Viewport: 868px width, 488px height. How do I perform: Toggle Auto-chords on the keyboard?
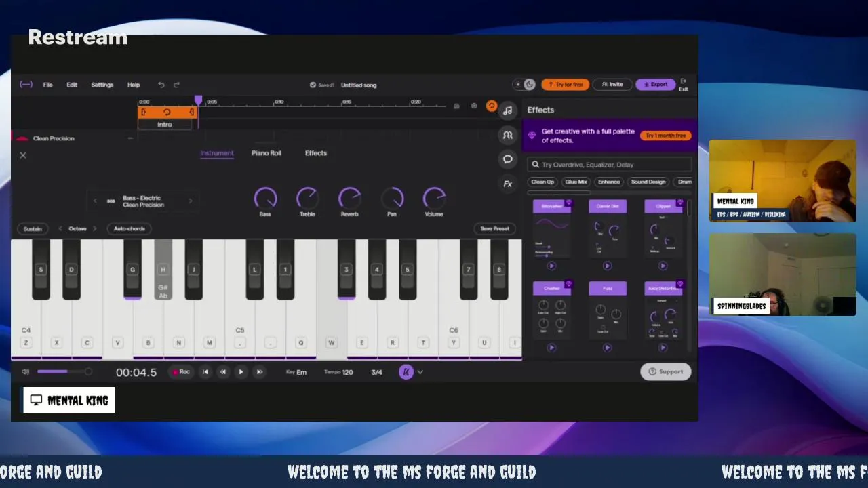[129, 228]
